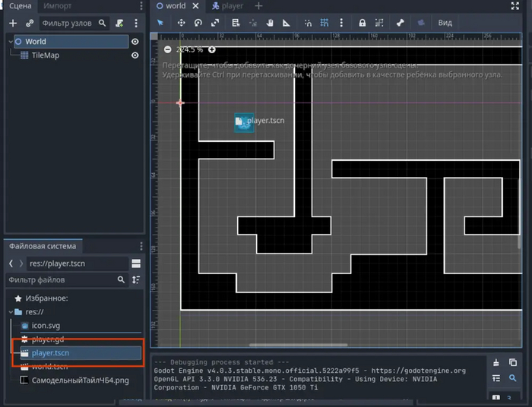Activate the Rotate Mode tool
The height and width of the screenshot is (407, 532).
click(198, 23)
